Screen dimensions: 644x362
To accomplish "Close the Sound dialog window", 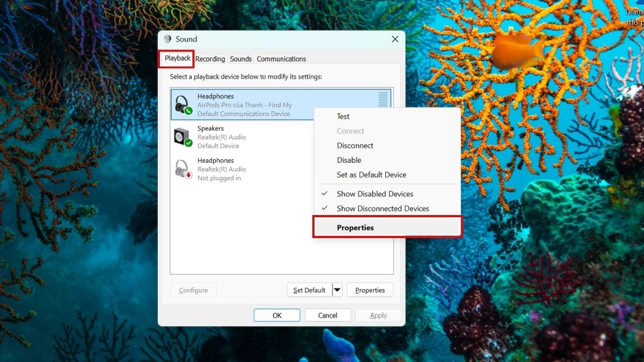I will click(395, 39).
